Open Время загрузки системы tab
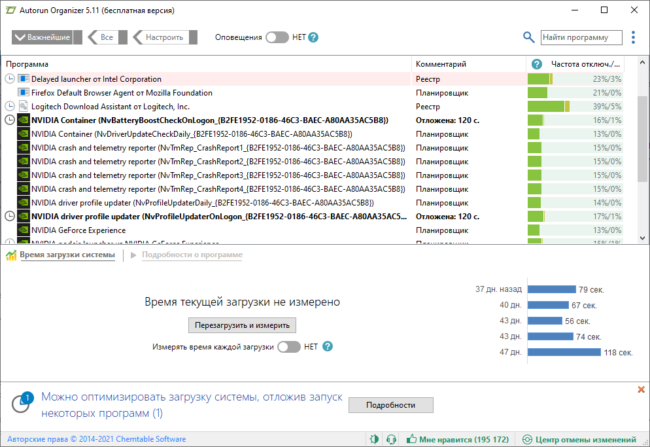The image size is (650, 447). [67, 255]
